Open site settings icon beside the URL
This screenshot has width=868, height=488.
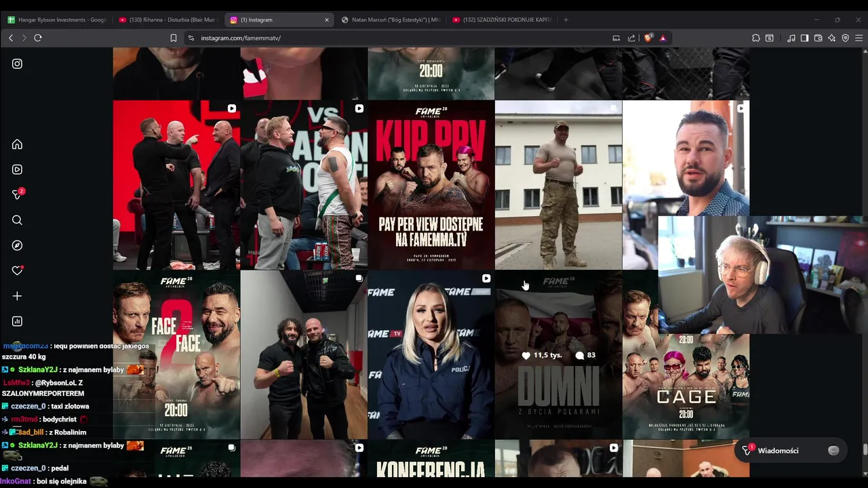point(191,38)
